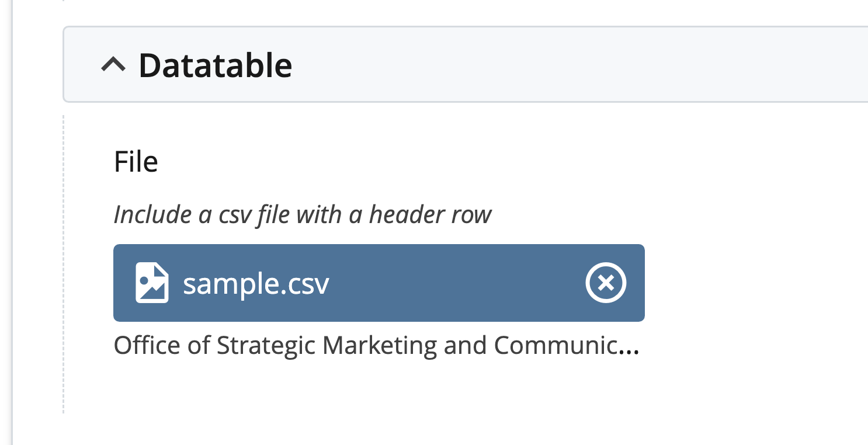Click the dashed vertical group border line

click(x=63, y=263)
